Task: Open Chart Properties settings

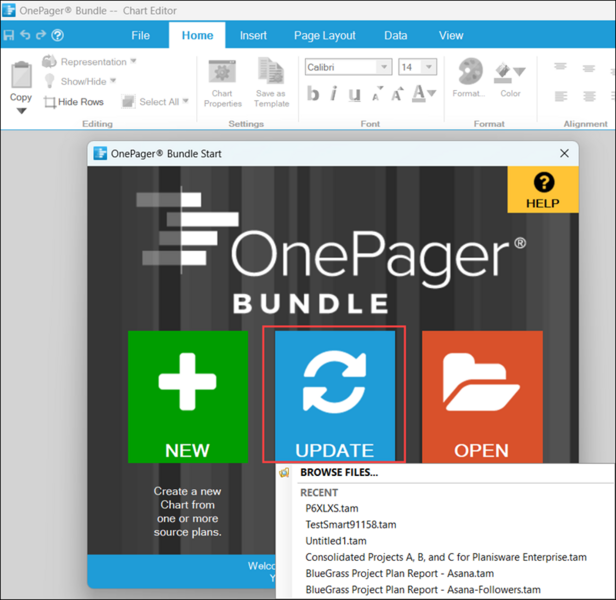Action: (x=222, y=84)
